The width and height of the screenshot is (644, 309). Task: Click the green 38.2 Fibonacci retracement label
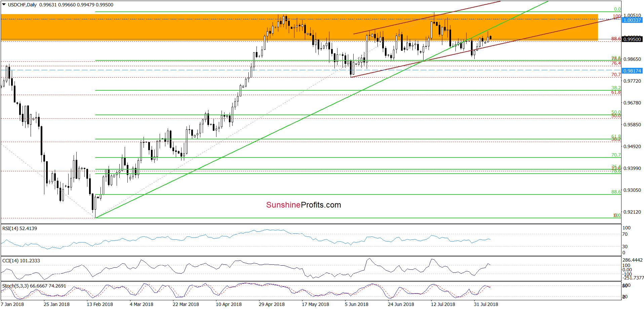tap(616, 88)
